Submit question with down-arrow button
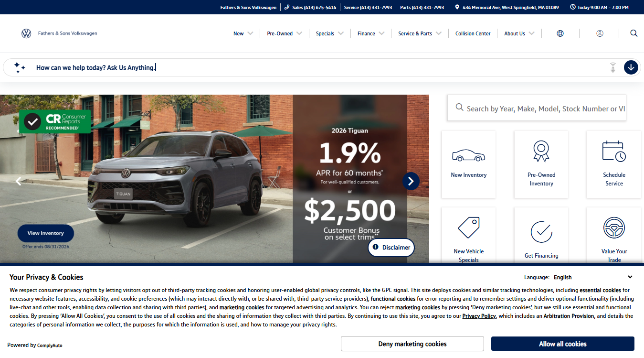 [631, 67]
